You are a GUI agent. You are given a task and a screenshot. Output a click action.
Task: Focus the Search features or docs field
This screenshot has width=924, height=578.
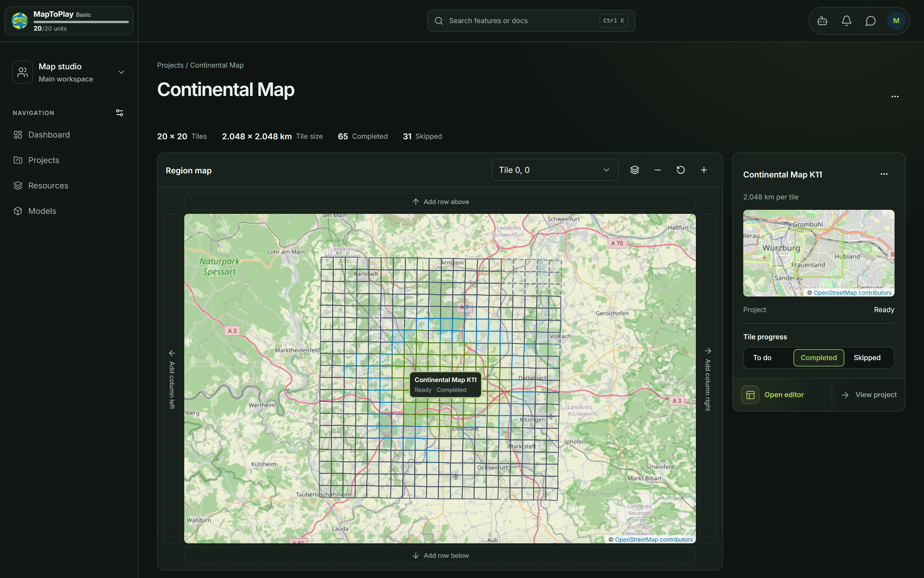pos(531,21)
